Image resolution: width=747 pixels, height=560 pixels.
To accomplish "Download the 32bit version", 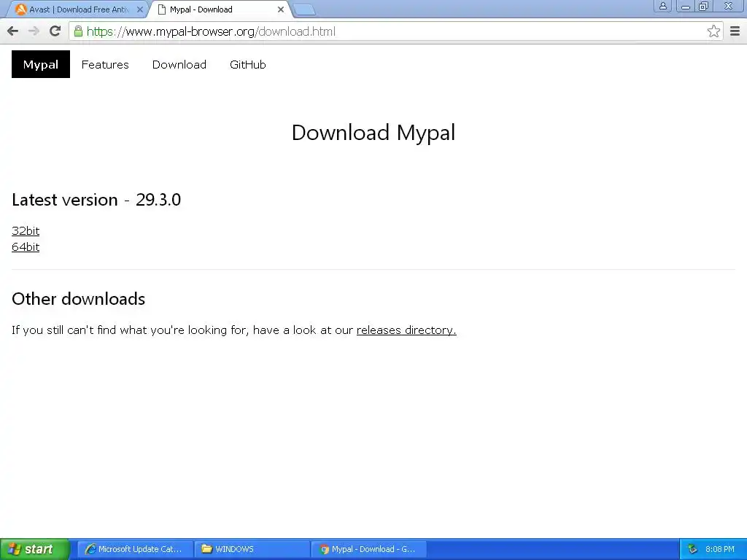I will tap(26, 231).
